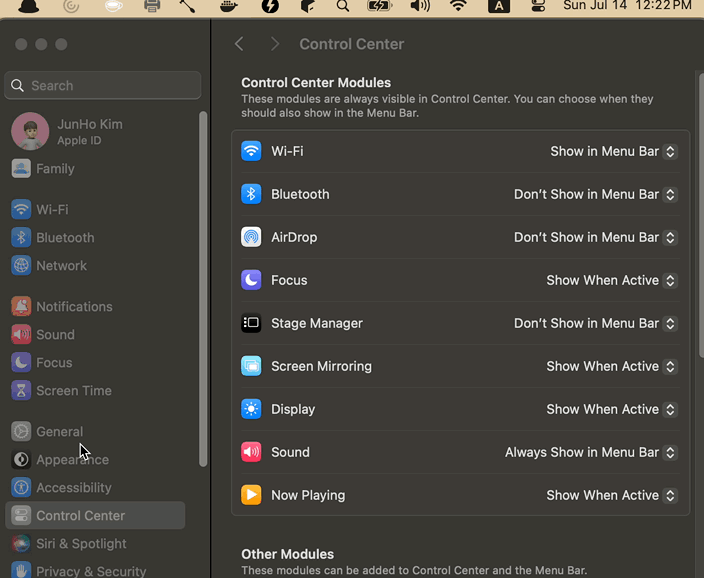Click the Display brightness module icon
Screen dimensions: 704x578
point(251,409)
